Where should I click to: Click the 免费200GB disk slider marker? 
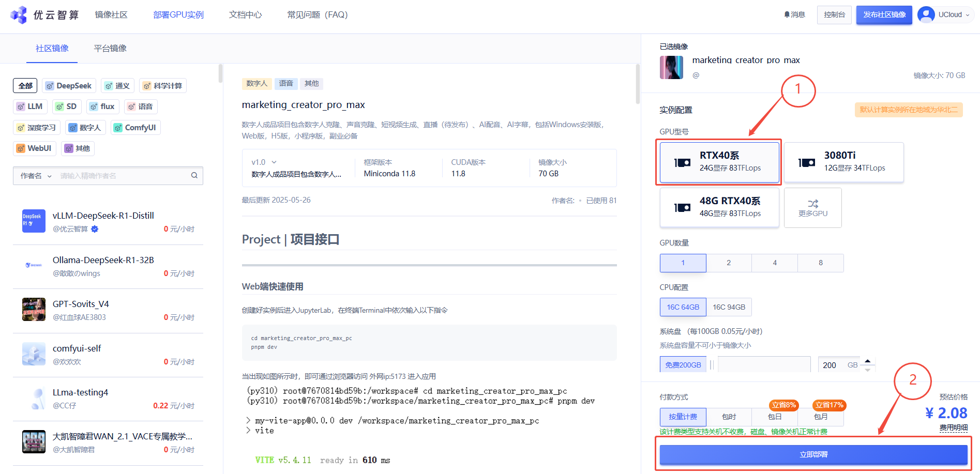coord(683,365)
